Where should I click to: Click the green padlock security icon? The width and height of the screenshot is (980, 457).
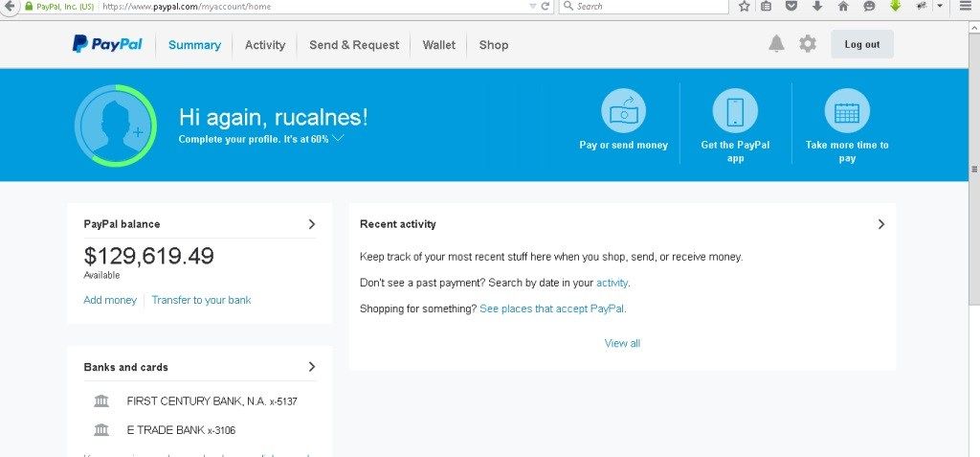coord(28,7)
